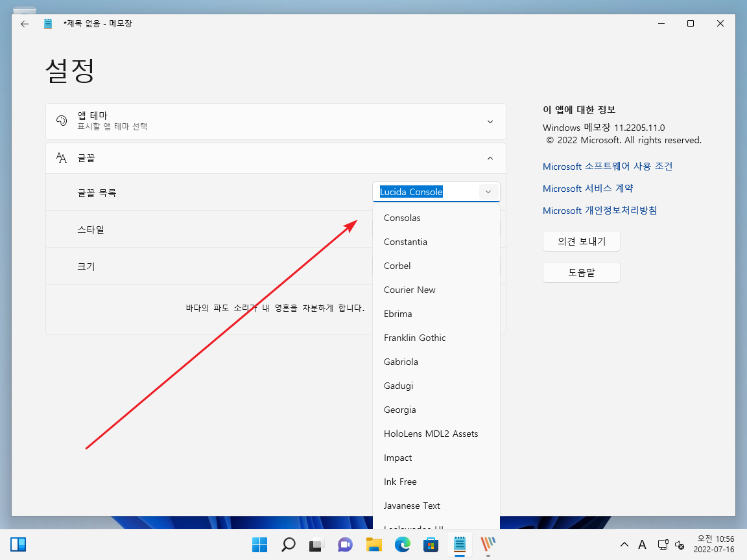747x560 pixels.
Task: Open the Widgets panel on taskbar
Action: (18, 544)
